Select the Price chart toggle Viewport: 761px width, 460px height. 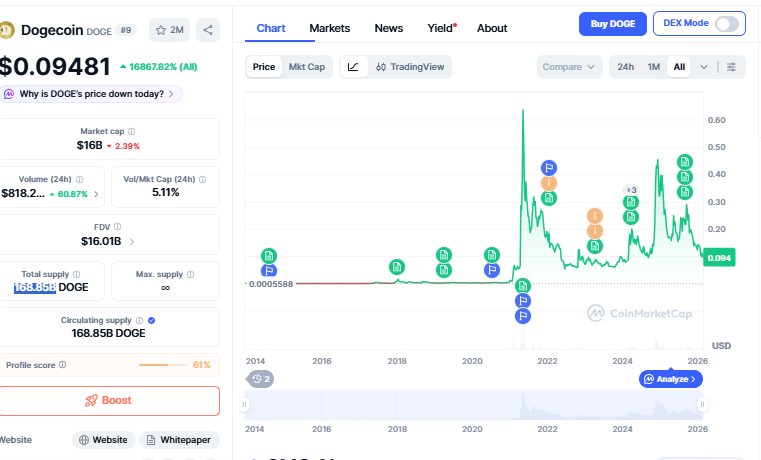pyautogui.click(x=264, y=67)
